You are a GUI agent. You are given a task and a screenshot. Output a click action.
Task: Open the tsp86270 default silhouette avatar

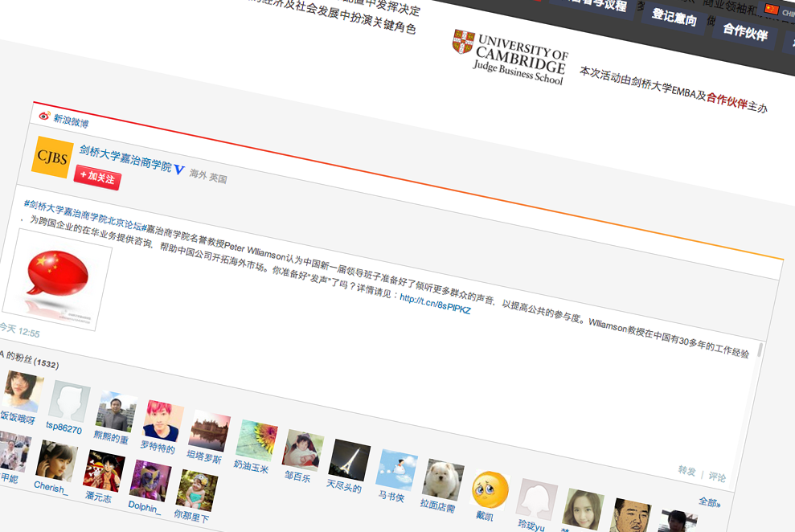[69, 401]
